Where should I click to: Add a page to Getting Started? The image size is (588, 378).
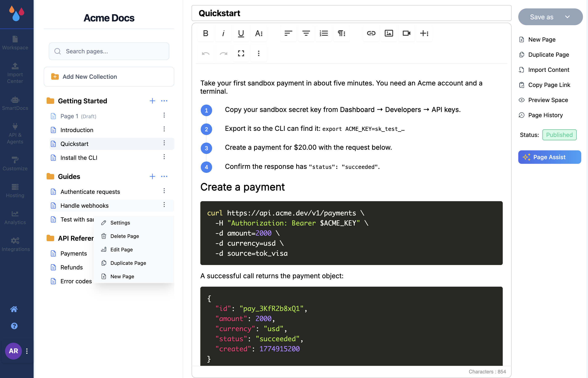click(x=152, y=101)
